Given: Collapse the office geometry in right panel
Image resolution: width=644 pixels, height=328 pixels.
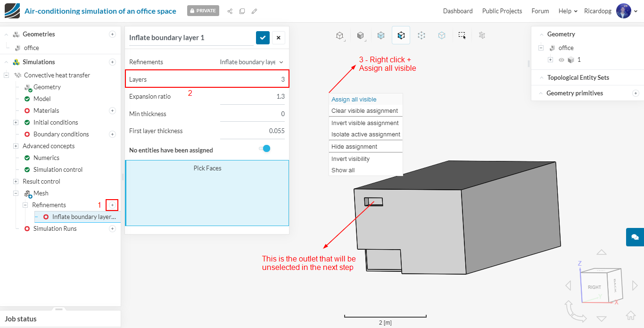Looking at the screenshot, I should pos(541,48).
